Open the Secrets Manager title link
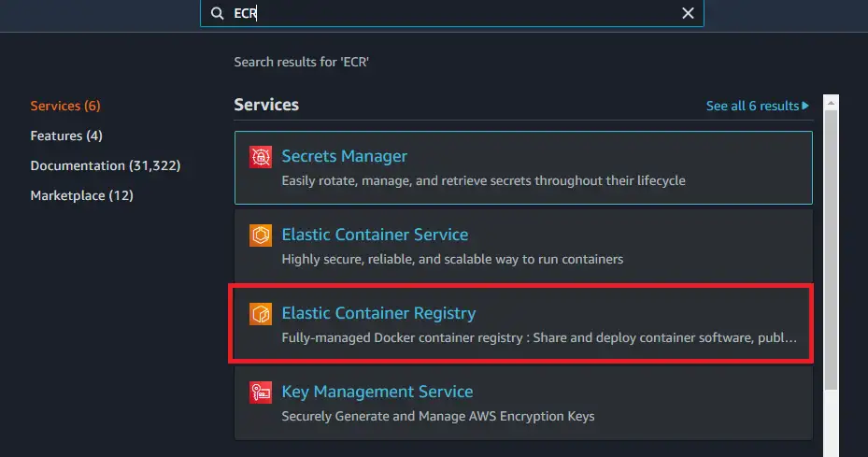868x457 pixels. point(345,156)
